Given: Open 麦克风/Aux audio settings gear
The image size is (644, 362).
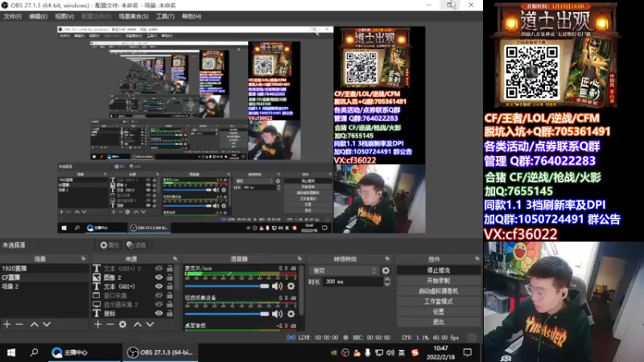Looking at the screenshot, I should tap(291, 286).
